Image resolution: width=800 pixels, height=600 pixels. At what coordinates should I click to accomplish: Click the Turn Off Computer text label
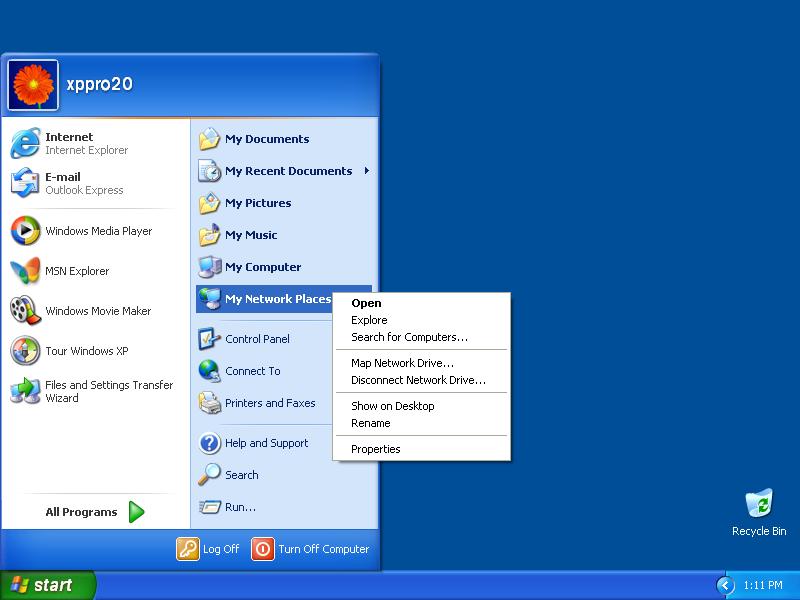pos(323,549)
